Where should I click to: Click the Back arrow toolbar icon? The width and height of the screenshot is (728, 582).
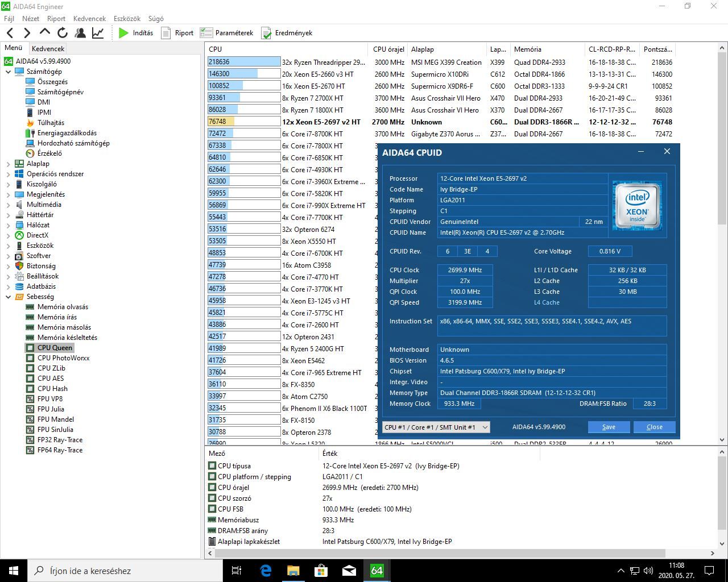point(10,33)
